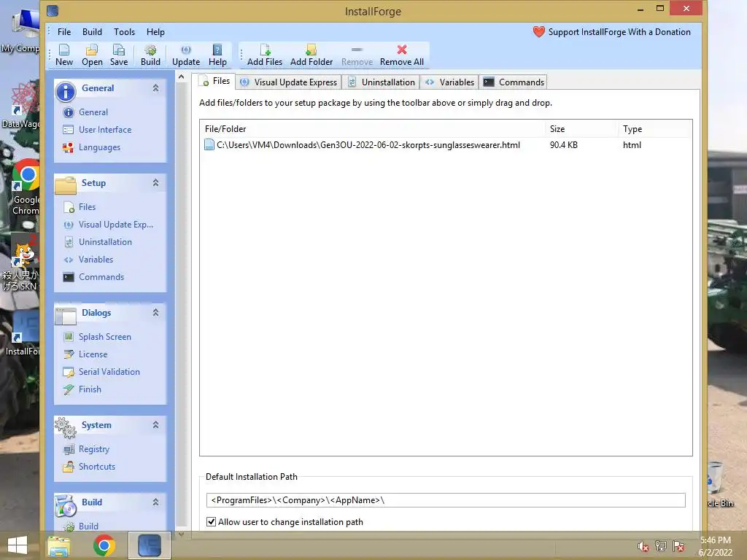This screenshot has width=747, height=560.
Task: Open Shortcuts under System
Action: 97,467
